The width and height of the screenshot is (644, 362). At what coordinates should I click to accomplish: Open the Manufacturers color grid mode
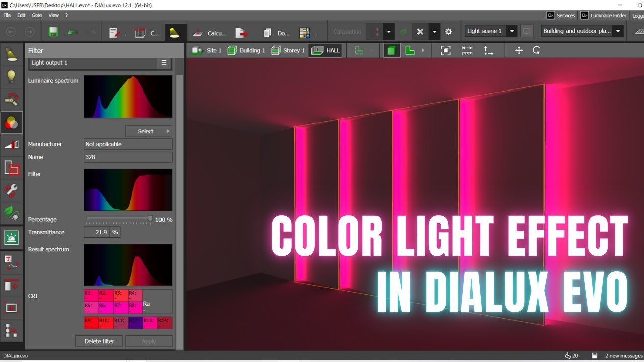[305, 33]
